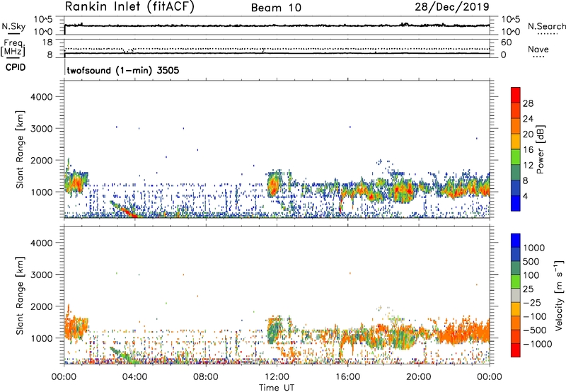Click the 28 label on power colorbar

528,103
